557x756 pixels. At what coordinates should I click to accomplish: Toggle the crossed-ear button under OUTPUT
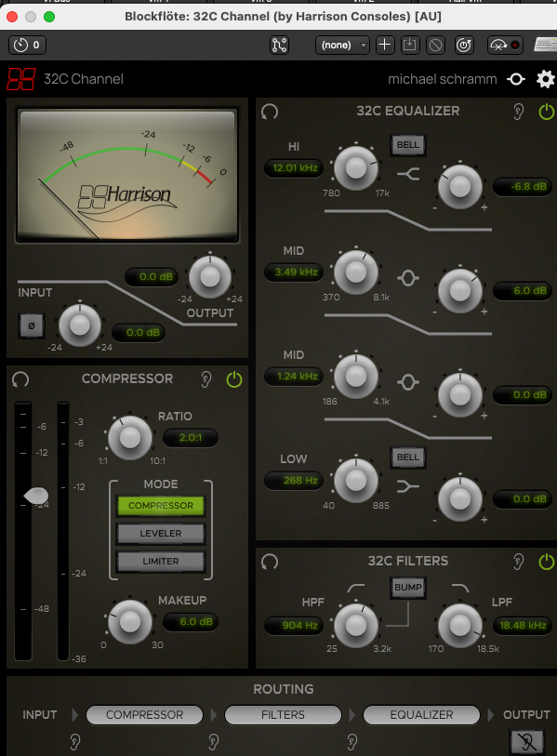click(526, 742)
